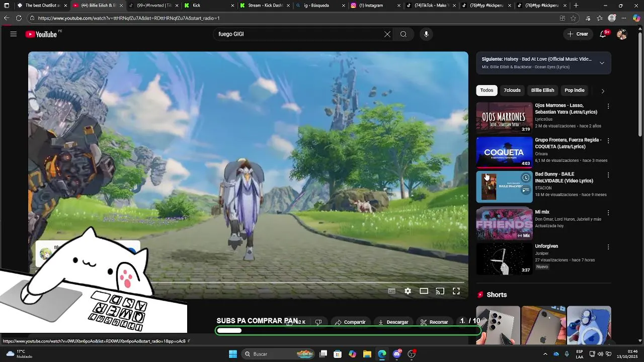Go to the YouTube home logo
The width and height of the screenshot is (644, 362).
click(x=41, y=34)
